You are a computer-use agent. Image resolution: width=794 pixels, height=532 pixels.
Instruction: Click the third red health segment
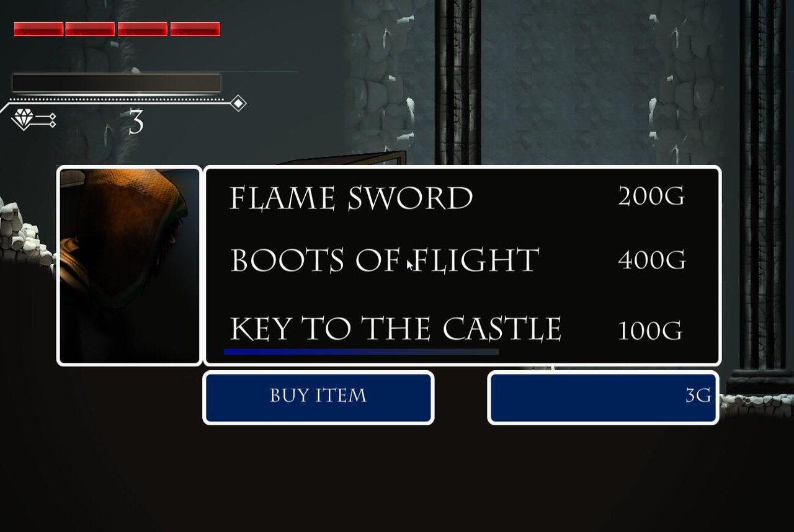pyautogui.click(x=143, y=29)
